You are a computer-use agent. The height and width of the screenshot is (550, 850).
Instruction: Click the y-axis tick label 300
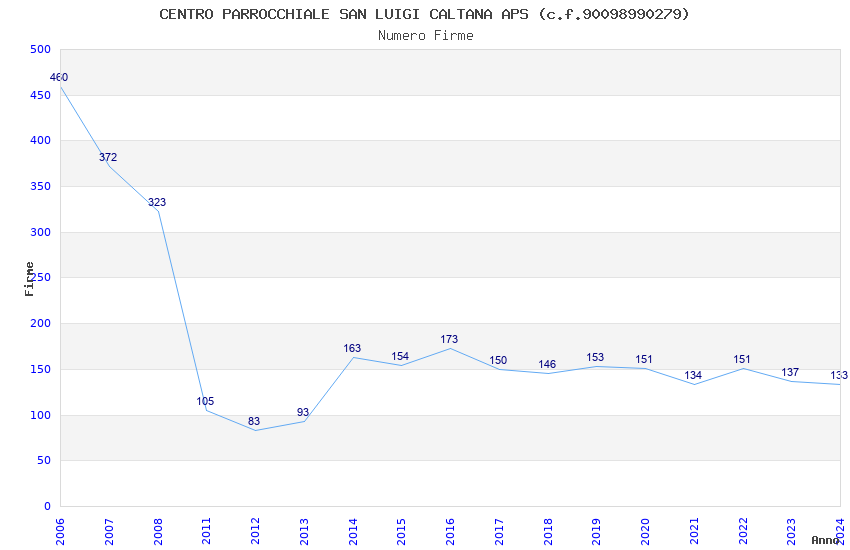coord(41,232)
